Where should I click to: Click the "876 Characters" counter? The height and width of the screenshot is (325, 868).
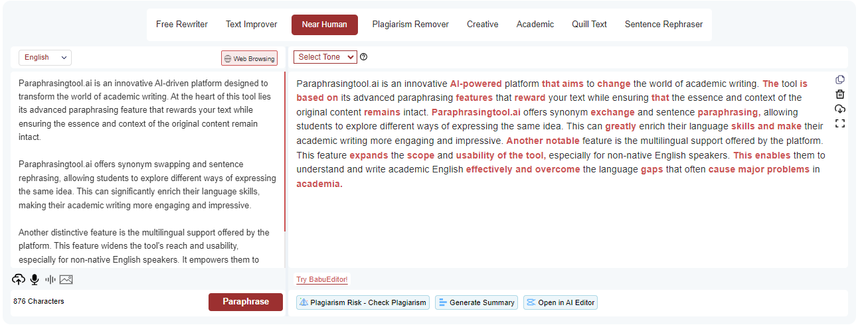coord(39,301)
